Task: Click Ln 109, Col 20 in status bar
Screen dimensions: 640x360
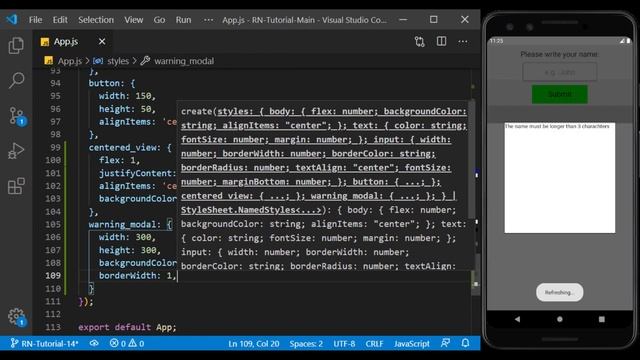Action: tap(253, 344)
